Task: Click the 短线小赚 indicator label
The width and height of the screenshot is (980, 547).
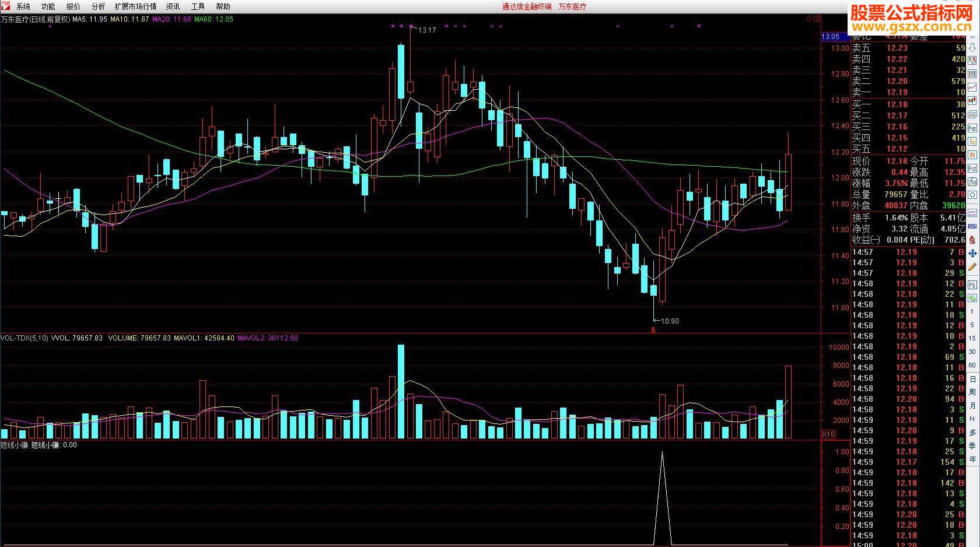Action: point(15,445)
